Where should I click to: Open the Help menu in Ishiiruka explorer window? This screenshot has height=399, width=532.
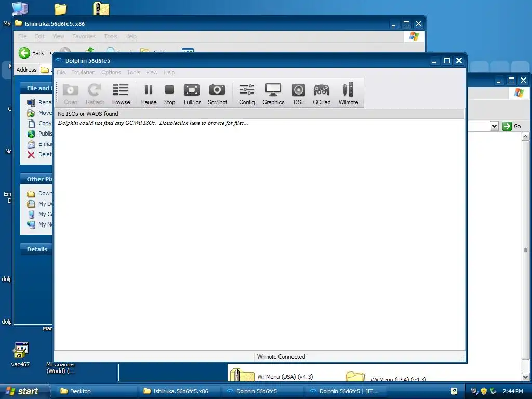(x=130, y=36)
